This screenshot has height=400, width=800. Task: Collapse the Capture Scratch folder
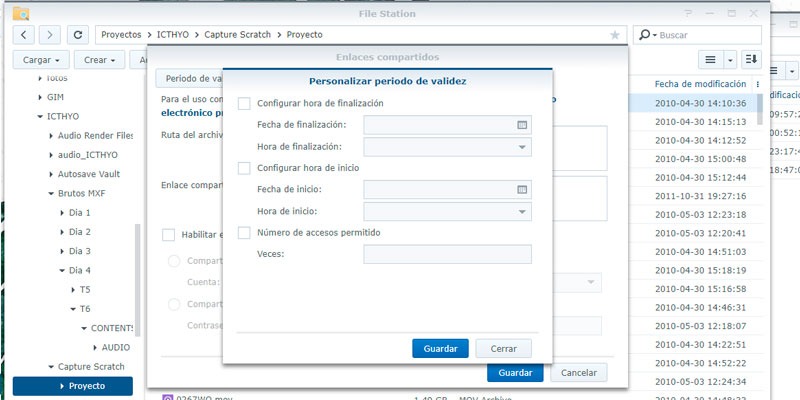(51, 367)
